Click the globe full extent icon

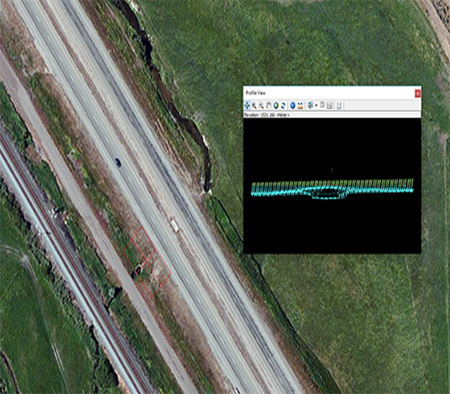276,105
